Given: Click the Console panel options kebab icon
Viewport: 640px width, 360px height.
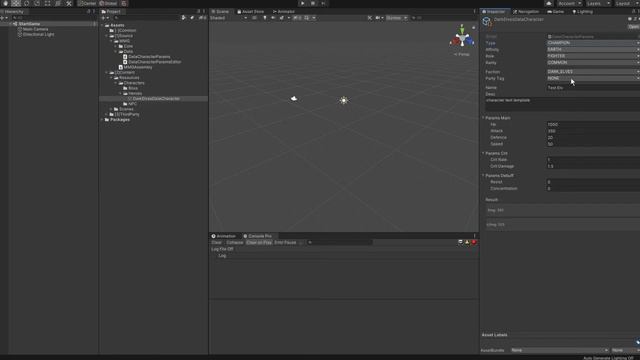Looking at the screenshot, I should [x=474, y=236].
